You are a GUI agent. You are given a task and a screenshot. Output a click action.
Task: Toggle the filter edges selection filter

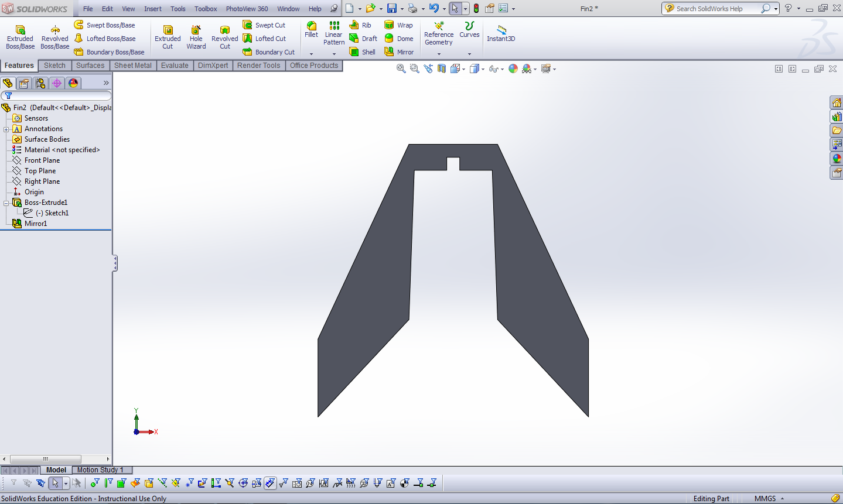(x=108, y=483)
